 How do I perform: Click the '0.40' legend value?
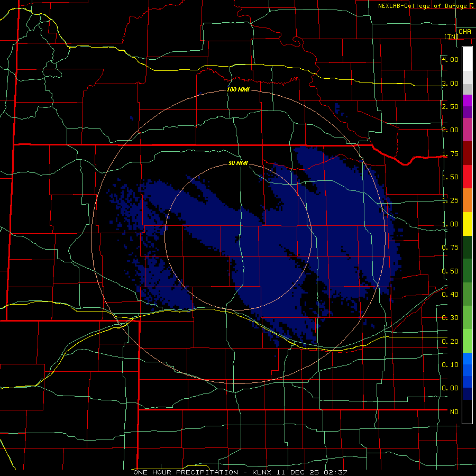coord(450,295)
